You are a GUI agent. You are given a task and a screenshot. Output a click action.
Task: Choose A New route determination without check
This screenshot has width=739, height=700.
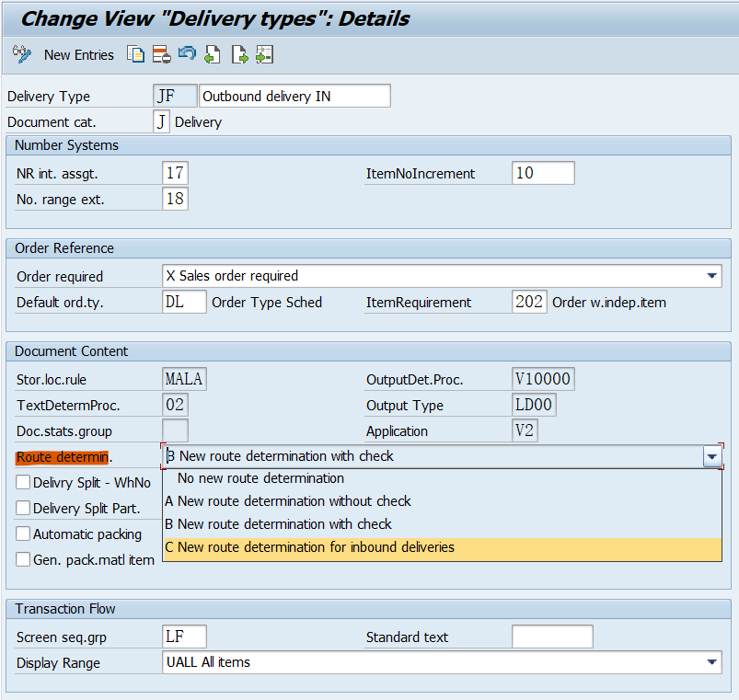[x=294, y=503]
